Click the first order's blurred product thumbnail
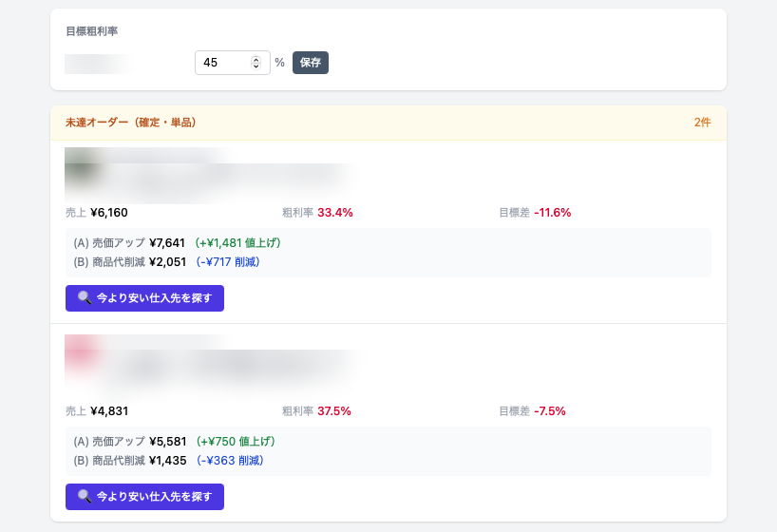The height and width of the screenshot is (532, 777). tap(83, 168)
